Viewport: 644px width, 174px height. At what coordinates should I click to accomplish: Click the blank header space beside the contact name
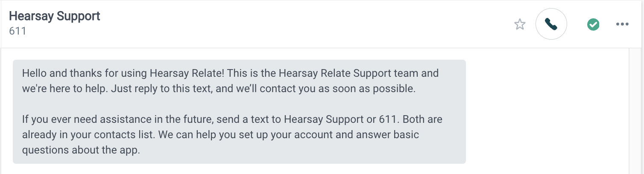point(299,24)
